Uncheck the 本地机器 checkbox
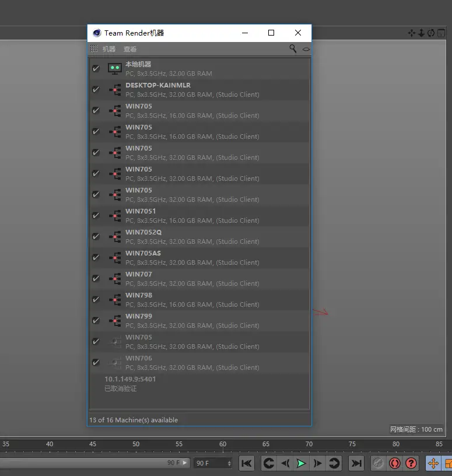This screenshot has width=452, height=476. (96, 68)
